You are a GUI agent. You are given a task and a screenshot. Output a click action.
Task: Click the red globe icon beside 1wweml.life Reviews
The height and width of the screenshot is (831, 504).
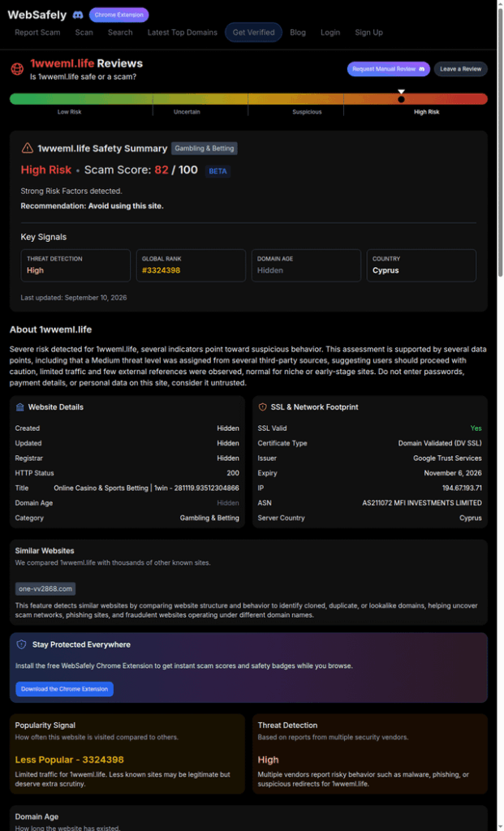pyautogui.click(x=18, y=69)
